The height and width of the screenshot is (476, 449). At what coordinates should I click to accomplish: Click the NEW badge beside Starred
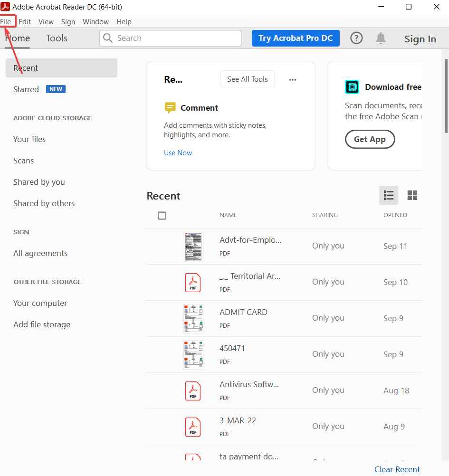[x=56, y=89]
